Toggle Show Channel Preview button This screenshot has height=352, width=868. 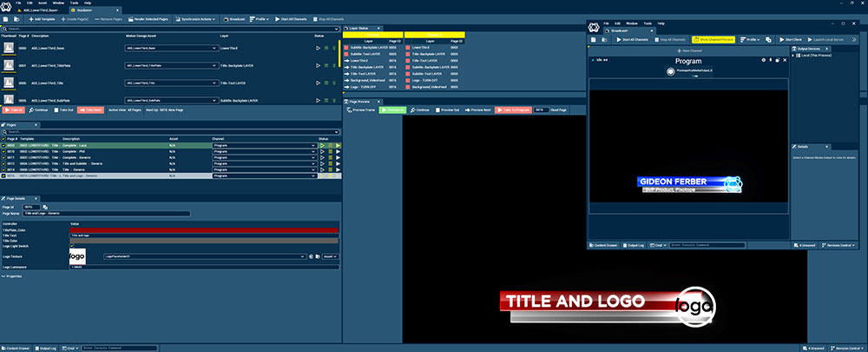coord(713,39)
